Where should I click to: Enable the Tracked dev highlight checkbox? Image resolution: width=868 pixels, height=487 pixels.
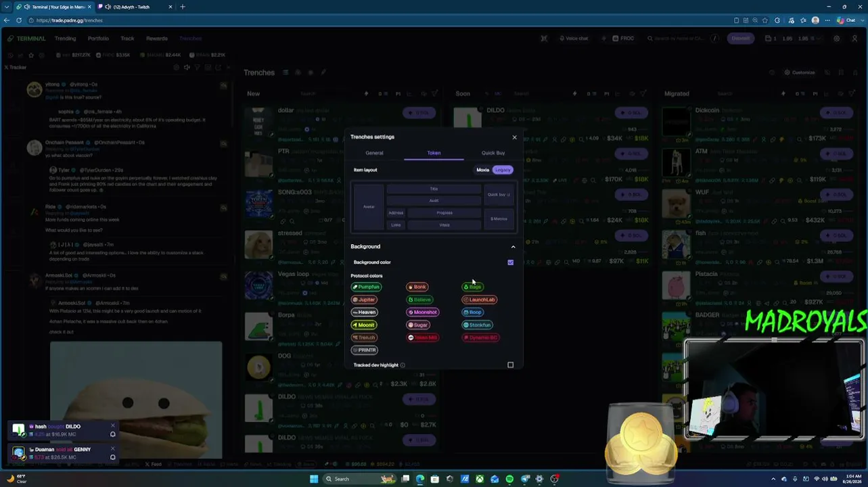511,365
